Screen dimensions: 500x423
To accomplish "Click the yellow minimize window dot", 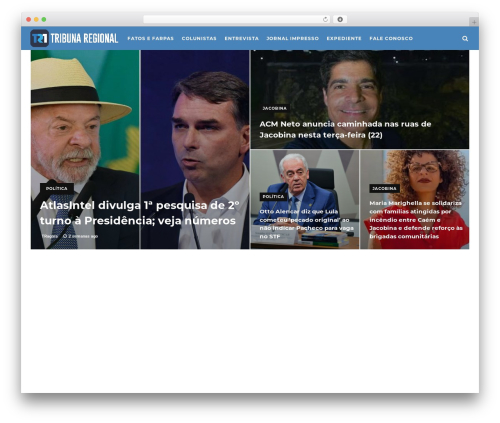I will click(x=36, y=20).
